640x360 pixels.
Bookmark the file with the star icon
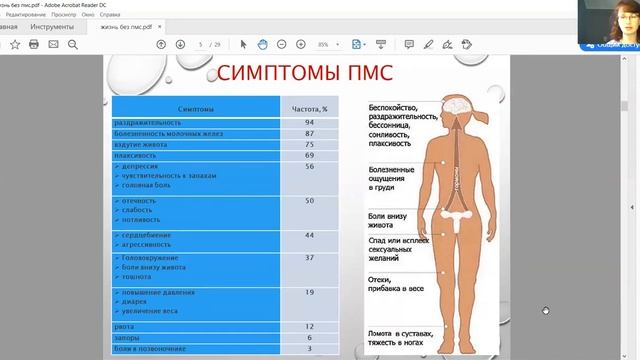coord(15,44)
